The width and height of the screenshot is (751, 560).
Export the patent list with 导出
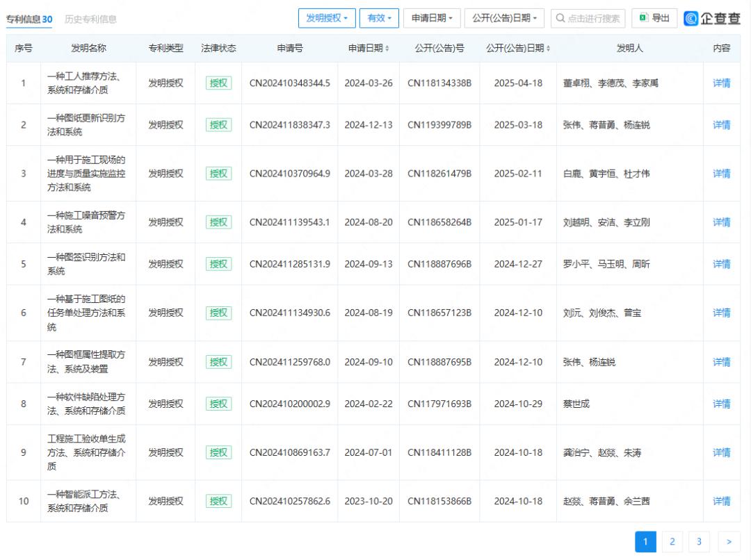click(654, 18)
